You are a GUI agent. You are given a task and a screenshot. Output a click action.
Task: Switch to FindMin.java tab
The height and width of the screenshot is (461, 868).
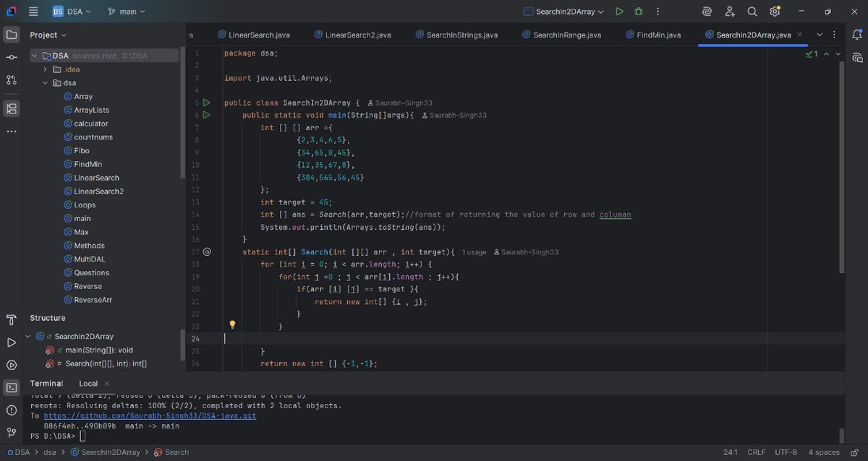click(652, 35)
